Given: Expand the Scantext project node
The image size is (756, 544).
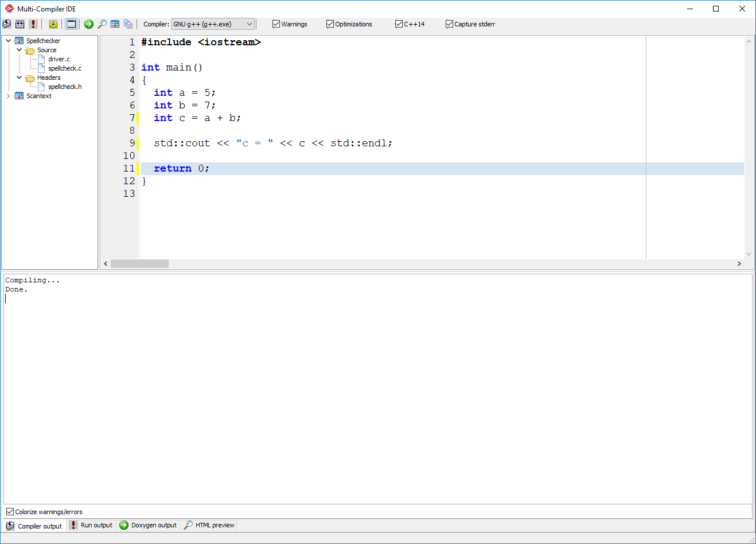Looking at the screenshot, I should (x=8, y=96).
